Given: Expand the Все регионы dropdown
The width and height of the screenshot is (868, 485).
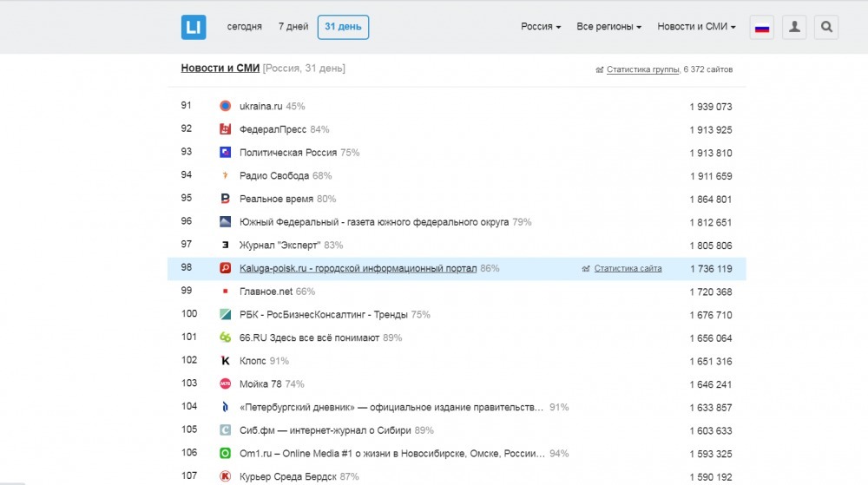Looking at the screenshot, I should [609, 27].
